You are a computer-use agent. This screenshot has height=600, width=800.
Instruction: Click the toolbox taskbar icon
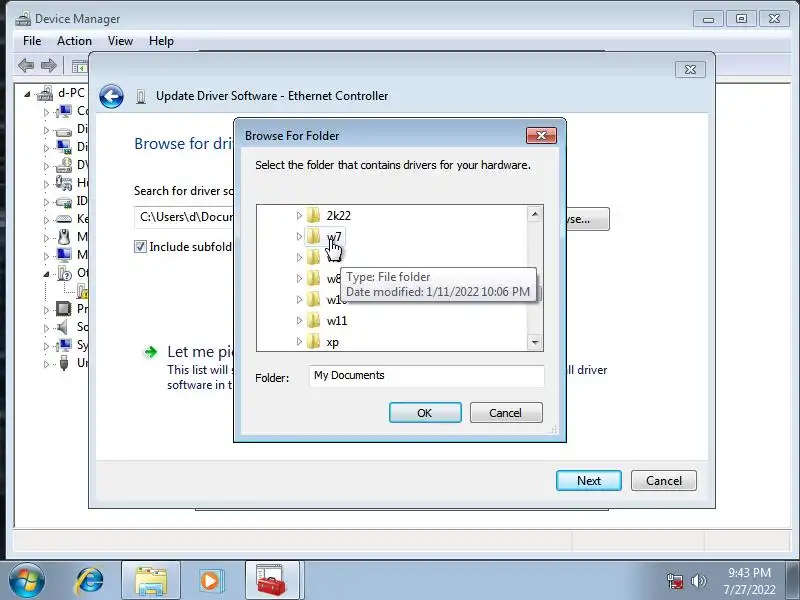coord(272,581)
